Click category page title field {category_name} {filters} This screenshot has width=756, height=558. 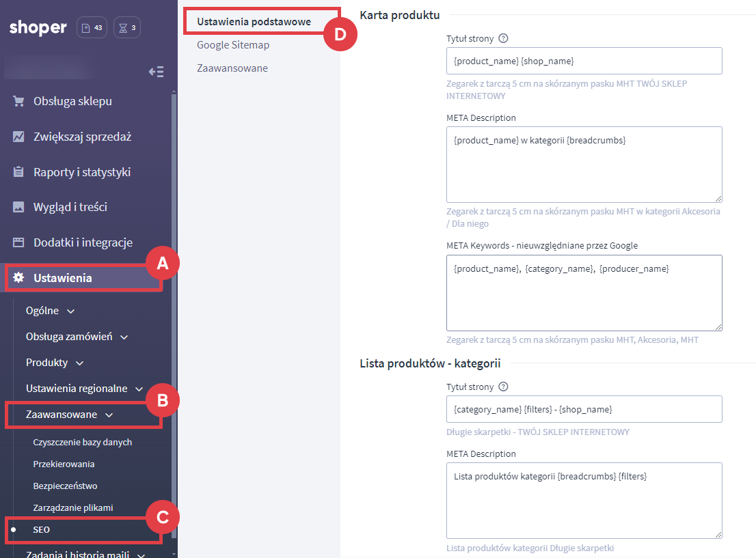(584, 409)
